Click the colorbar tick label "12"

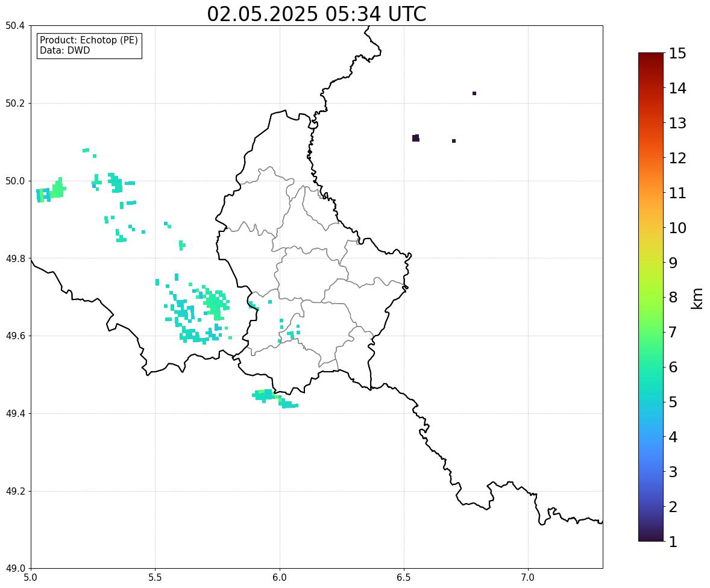click(677, 158)
